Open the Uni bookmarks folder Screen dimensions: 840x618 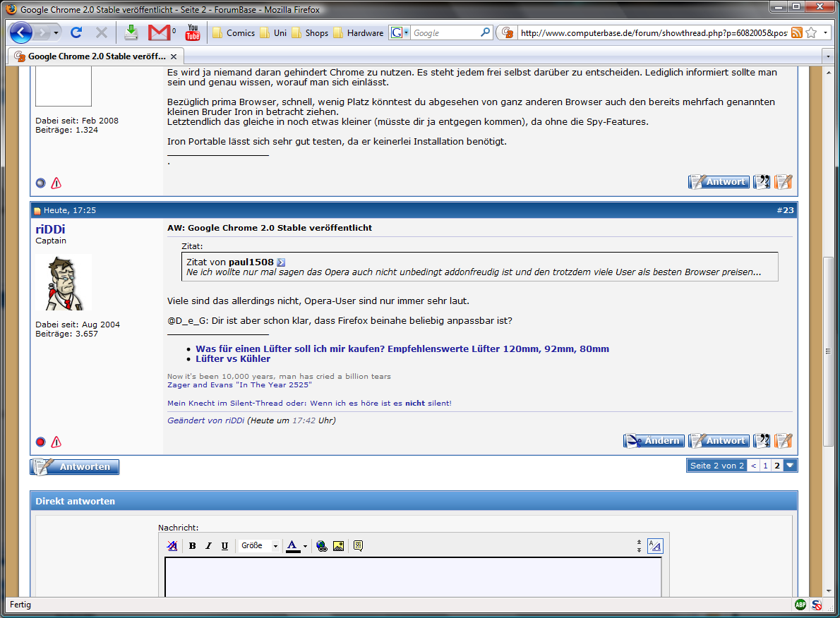pos(273,33)
